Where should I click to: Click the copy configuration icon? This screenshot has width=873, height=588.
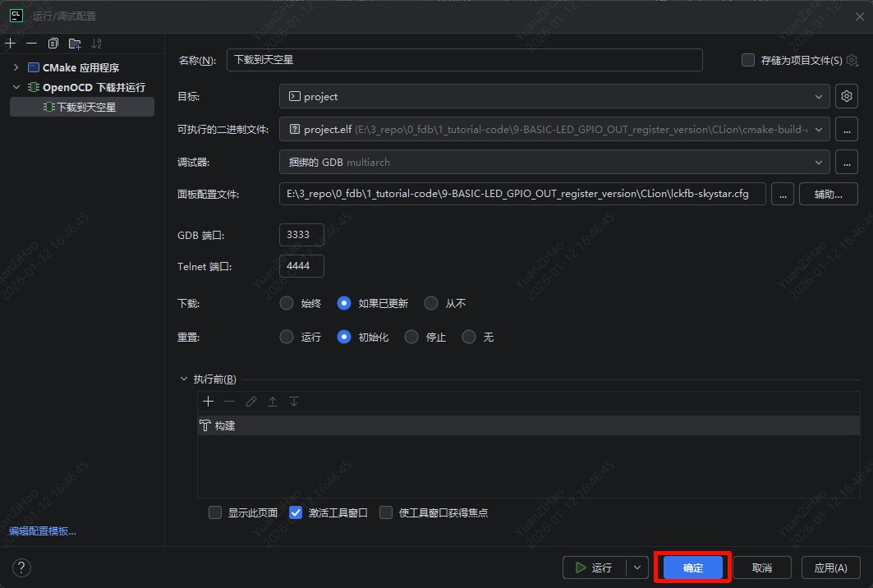pos(53,44)
